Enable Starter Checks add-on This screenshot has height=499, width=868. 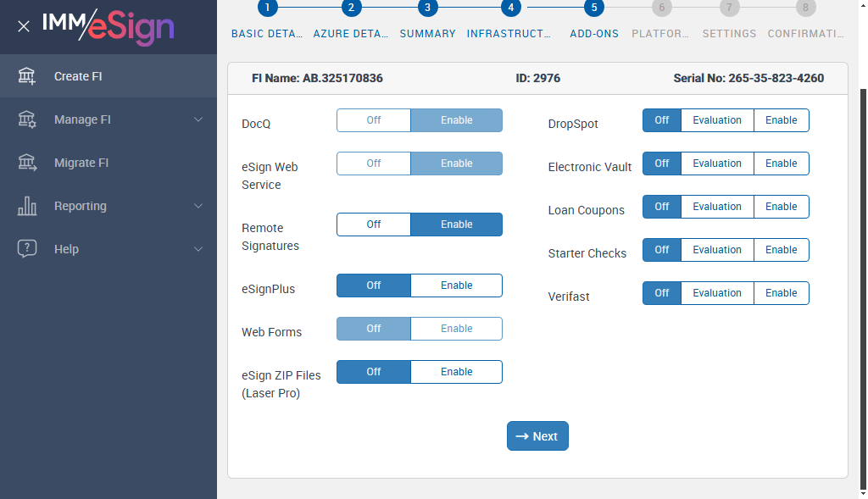click(781, 249)
